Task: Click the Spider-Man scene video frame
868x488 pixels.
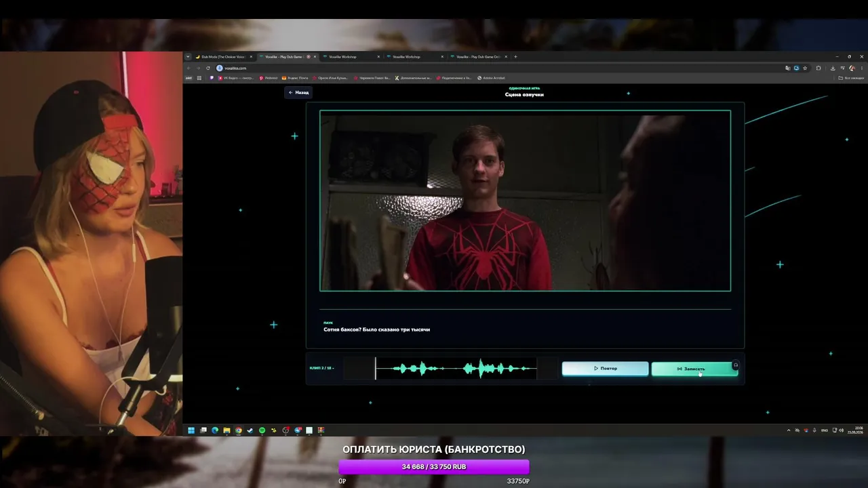Action: pos(525,201)
